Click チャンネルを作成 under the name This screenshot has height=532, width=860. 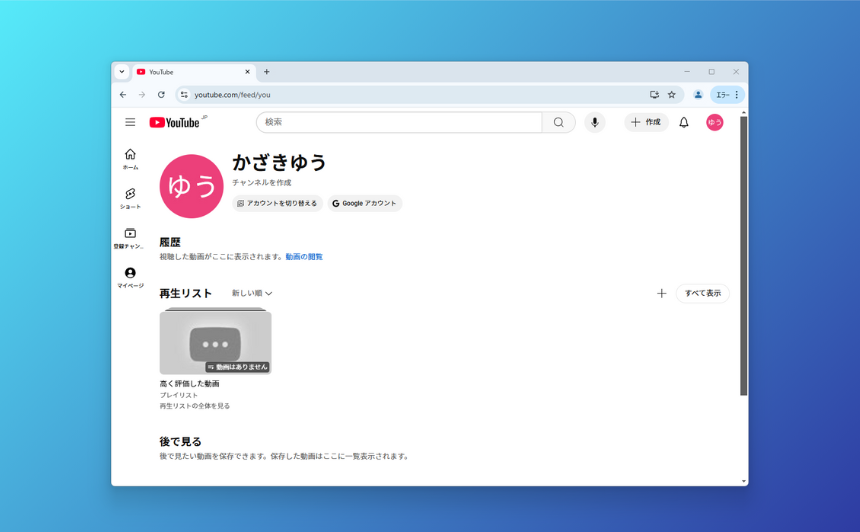[262, 183]
